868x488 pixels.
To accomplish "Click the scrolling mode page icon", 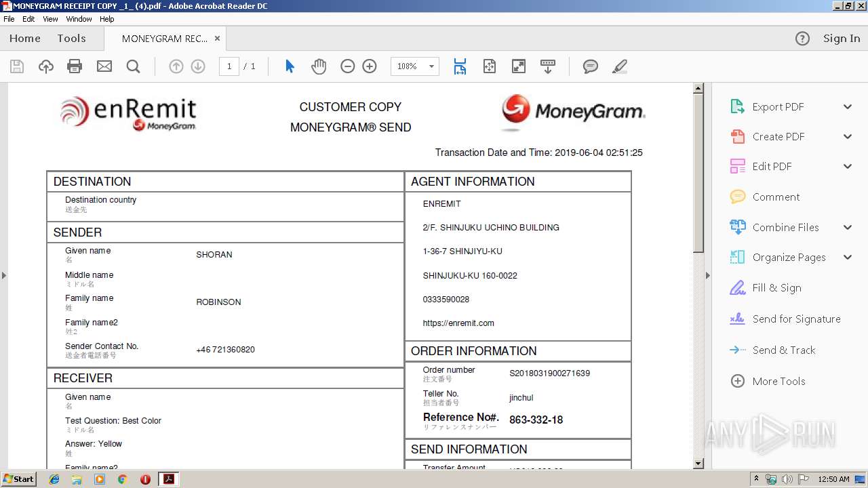I will click(460, 66).
